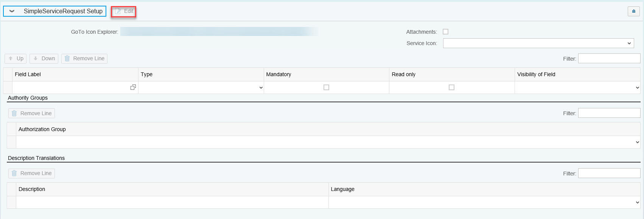Click Remove Line in Authority Groups section
644x219 pixels.
[32, 113]
